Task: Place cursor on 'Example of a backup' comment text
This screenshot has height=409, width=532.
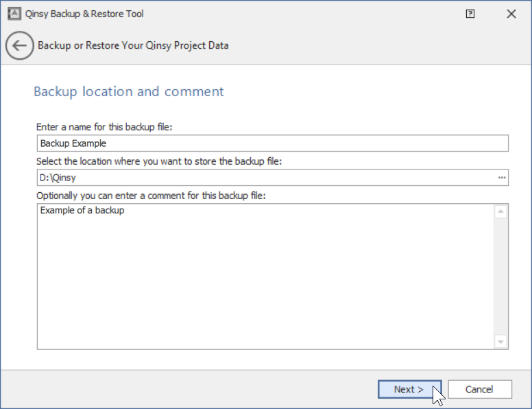Action: pos(82,210)
